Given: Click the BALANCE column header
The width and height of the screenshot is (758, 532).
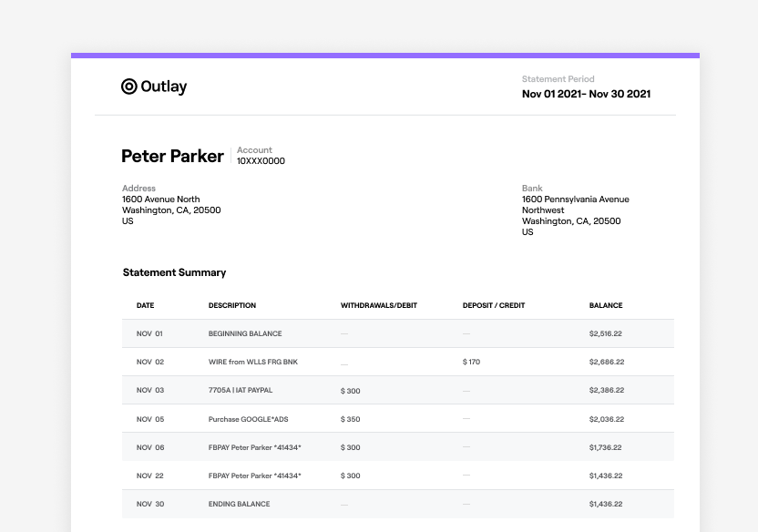Looking at the screenshot, I should (606, 305).
